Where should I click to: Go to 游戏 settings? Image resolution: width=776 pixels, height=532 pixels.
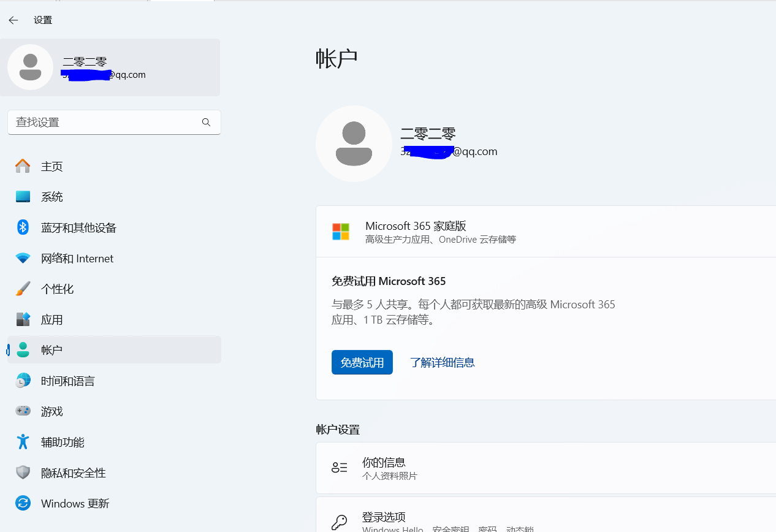[52, 411]
